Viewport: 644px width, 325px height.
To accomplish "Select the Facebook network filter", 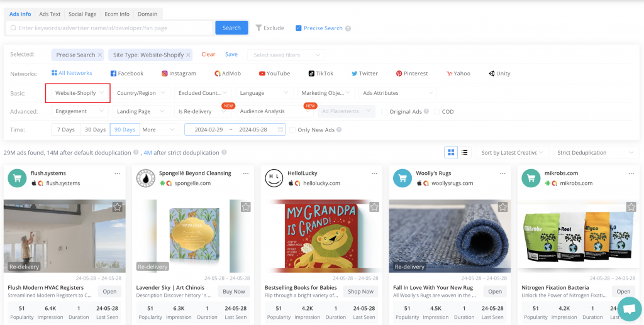I will (x=127, y=74).
